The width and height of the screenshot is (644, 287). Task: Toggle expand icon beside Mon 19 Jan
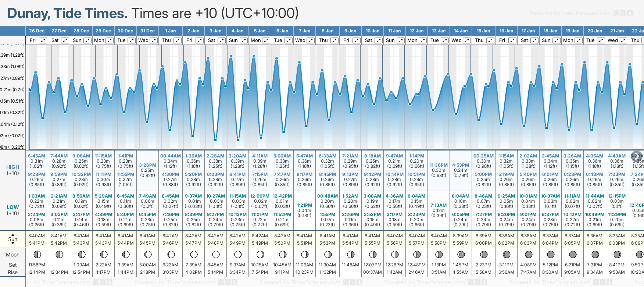[578, 40]
